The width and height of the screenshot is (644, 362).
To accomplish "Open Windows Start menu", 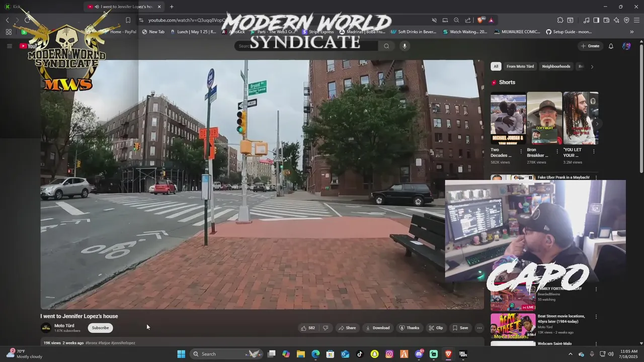I will (x=181, y=354).
